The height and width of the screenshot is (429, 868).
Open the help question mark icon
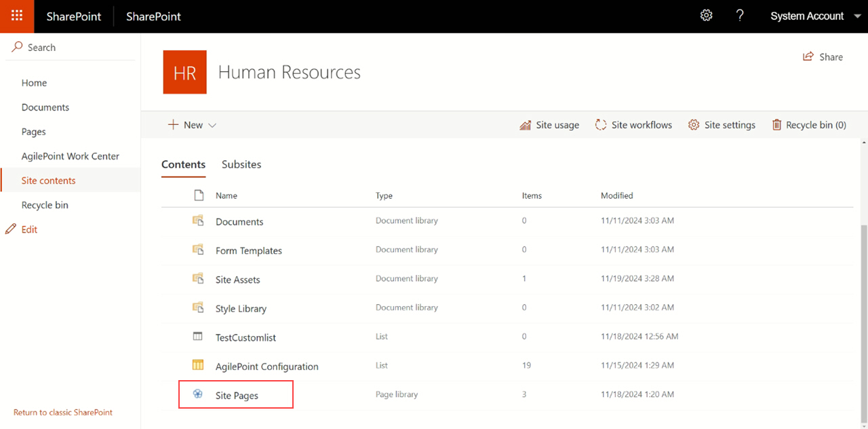tap(740, 16)
